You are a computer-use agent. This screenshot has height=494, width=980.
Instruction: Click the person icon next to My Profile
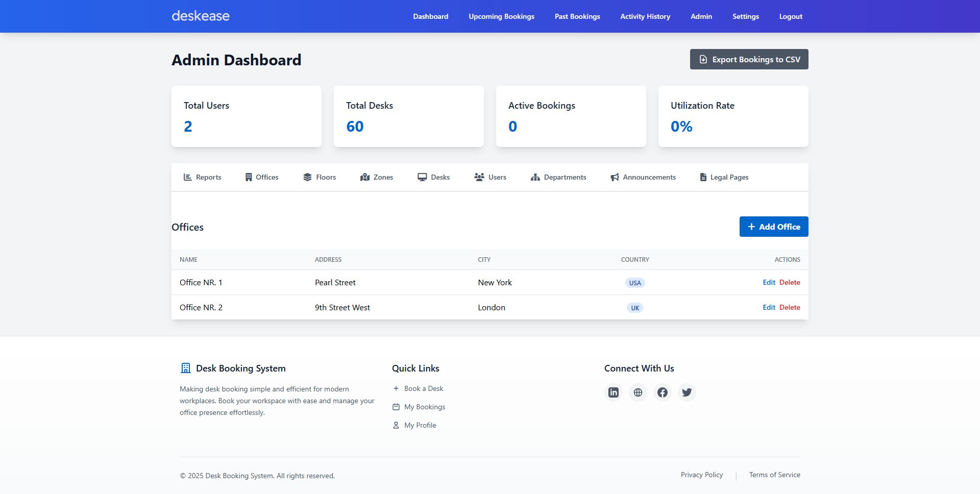pyautogui.click(x=396, y=425)
